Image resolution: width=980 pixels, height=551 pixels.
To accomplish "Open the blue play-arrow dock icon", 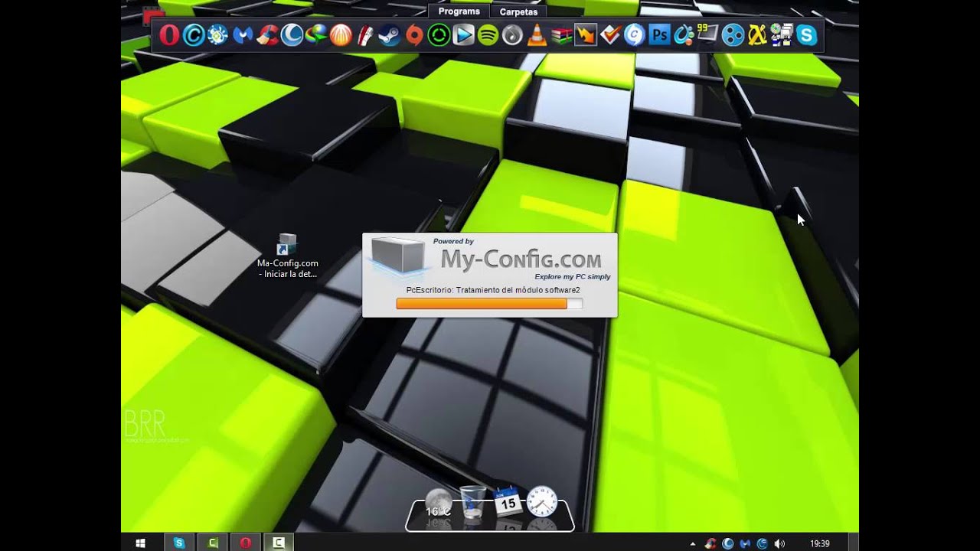I will pyautogui.click(x=463, y=35).
